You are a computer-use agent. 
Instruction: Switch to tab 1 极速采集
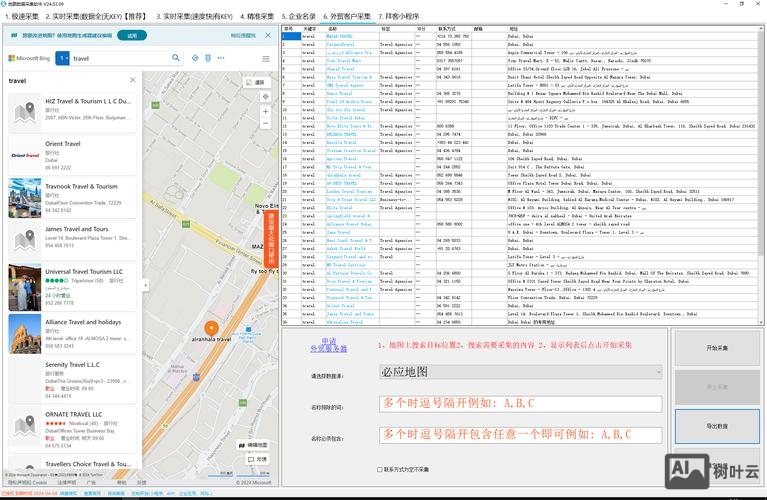[x=22, y=16]
